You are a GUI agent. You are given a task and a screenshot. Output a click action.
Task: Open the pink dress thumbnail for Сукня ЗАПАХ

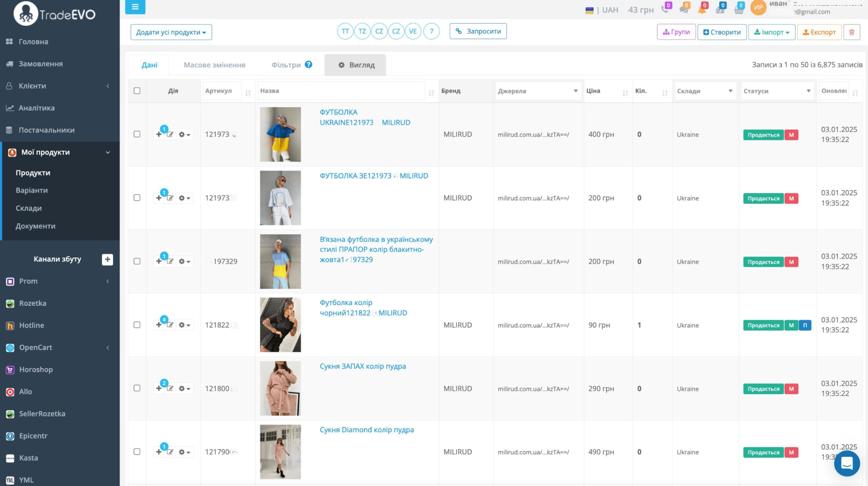(280, 388)
